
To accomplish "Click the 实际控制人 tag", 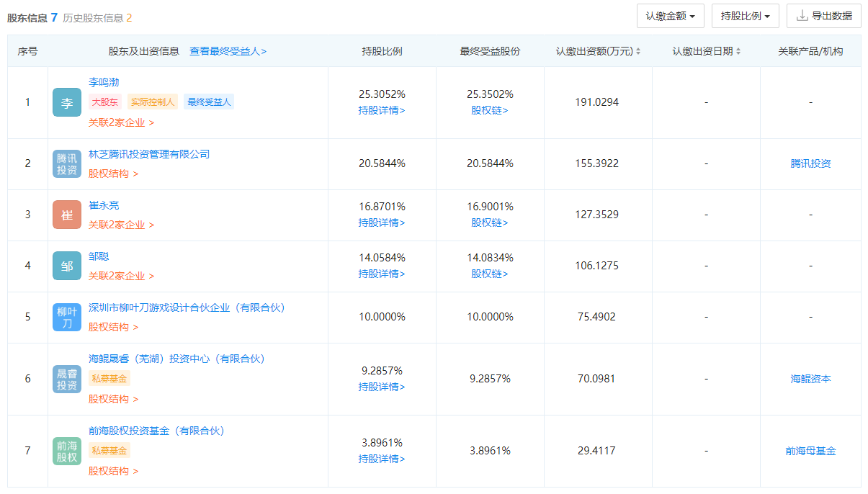I will (x=152, y=102).
